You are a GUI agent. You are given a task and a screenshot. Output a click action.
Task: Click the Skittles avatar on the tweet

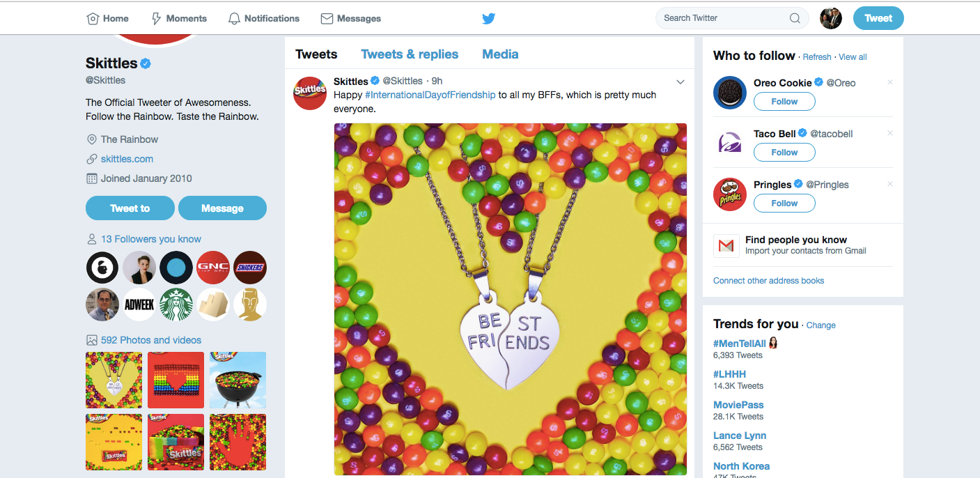pyautogui.click(x=310, y=93)
